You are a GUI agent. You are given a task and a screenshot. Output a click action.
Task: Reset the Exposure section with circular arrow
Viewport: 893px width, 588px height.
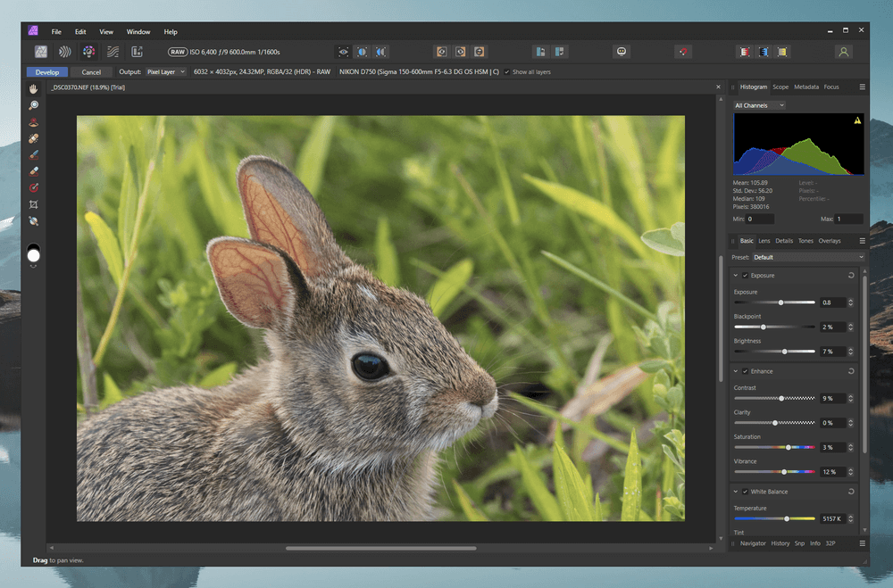coord(851,276)
